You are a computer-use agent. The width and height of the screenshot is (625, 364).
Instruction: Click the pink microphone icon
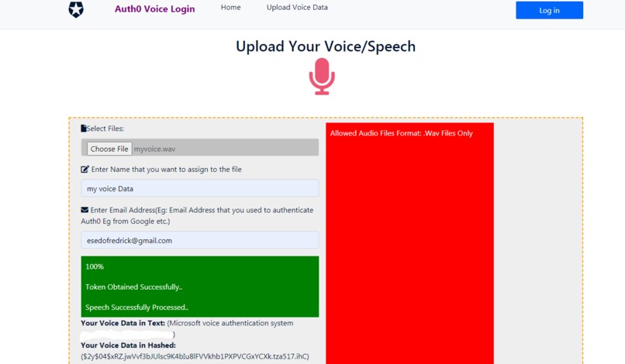322,77
